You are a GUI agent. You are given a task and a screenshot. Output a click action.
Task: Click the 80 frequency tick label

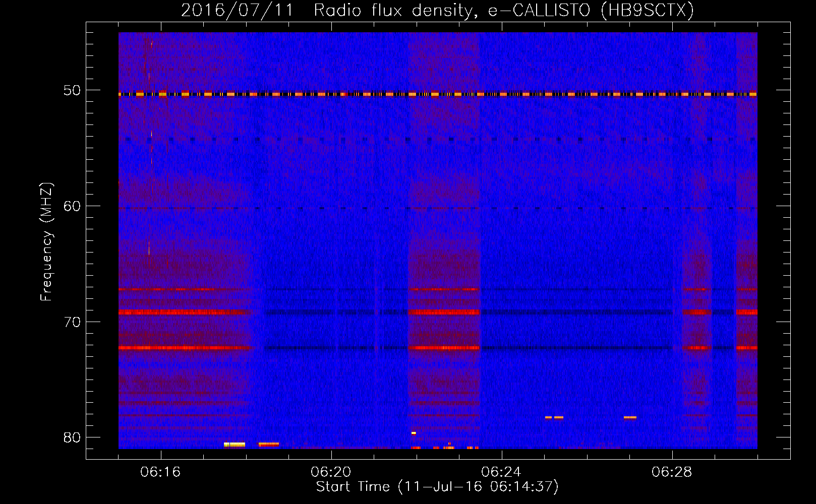click(x=72, y=437)
